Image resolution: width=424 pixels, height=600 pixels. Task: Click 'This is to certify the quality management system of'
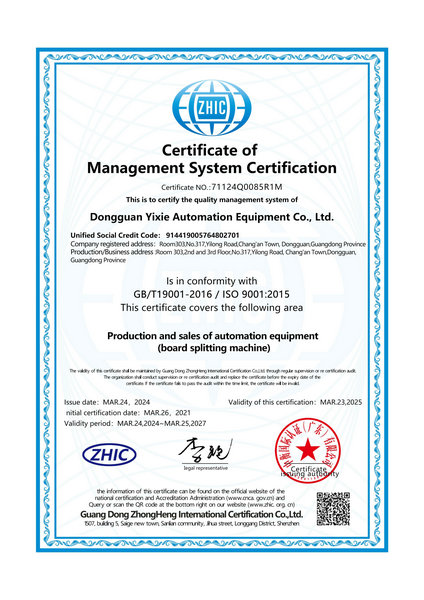tap(212, 200)
